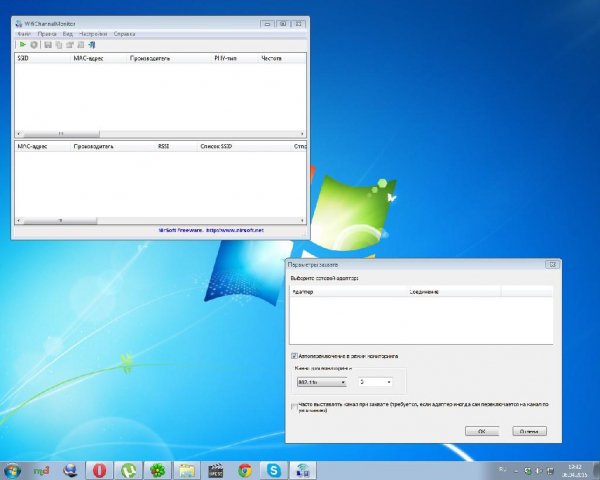The height and width of the screenshot is (480, 600).
Task: Sort upper table by MAC-адрес column
Action: click(x=99, y=58)
